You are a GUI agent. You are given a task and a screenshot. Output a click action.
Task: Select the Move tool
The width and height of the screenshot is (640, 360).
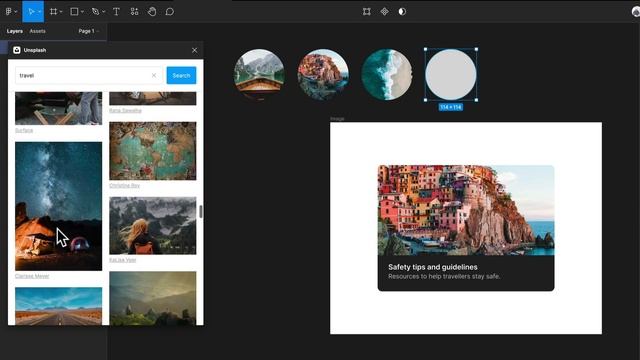31,11
